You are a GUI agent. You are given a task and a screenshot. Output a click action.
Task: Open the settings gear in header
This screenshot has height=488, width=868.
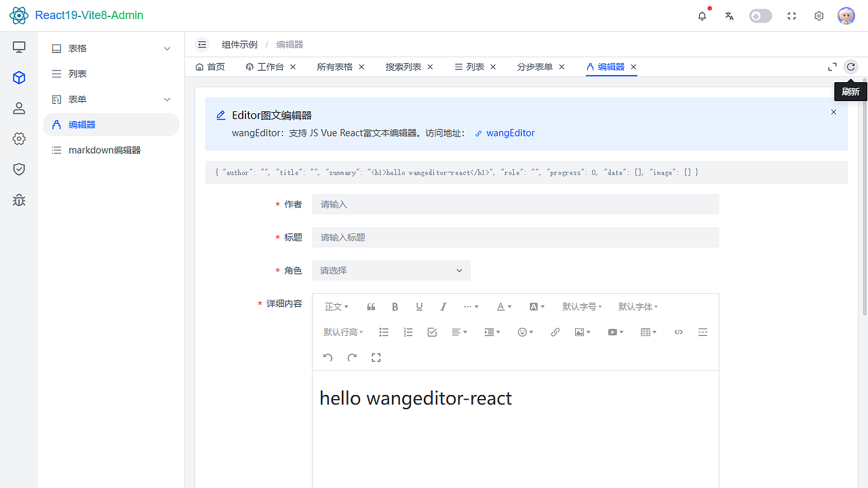(x=819, y=16)
